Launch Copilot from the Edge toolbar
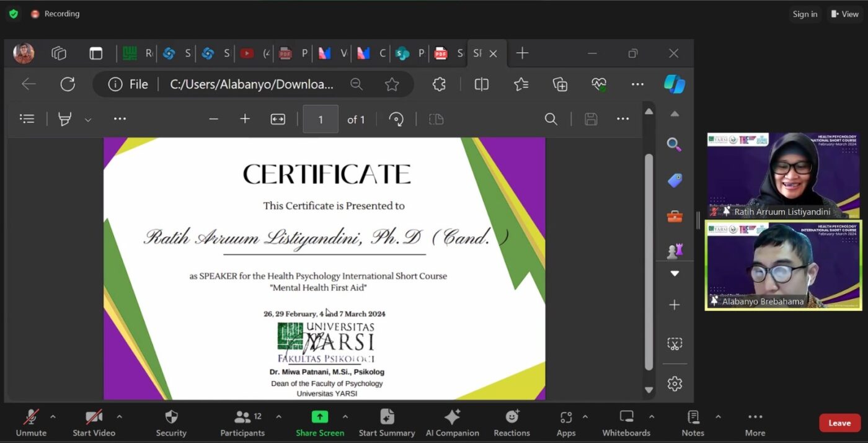This screenshot has width=868, height=443. (674, 84)
